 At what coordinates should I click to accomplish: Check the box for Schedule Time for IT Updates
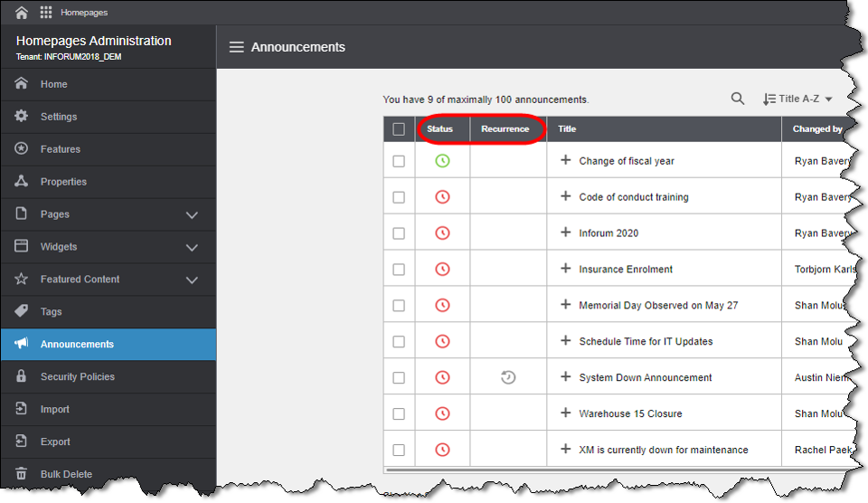pyautogui.click(x=399, y=341)
